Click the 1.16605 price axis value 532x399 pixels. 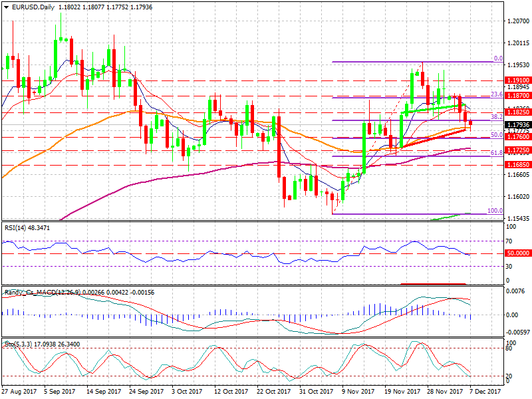[519, 175]
